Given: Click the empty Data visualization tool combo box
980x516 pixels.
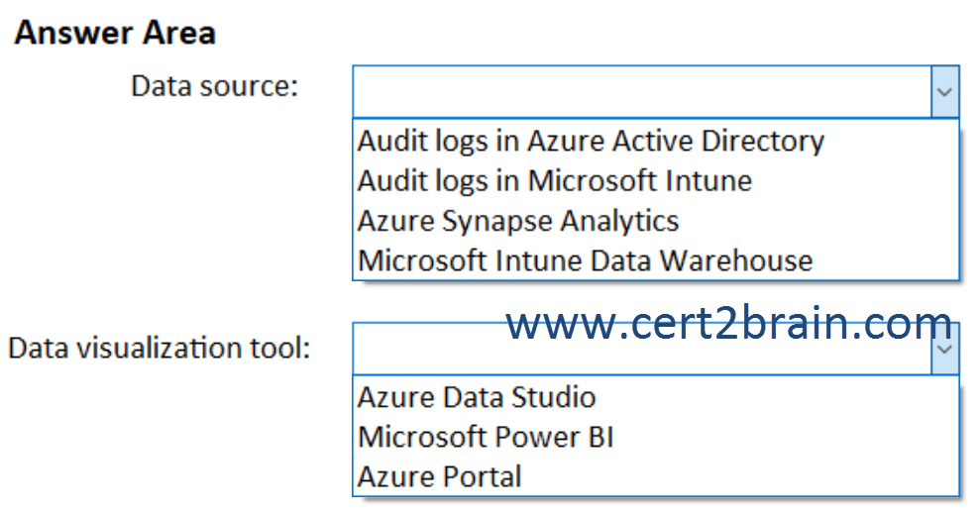Looking at the screenshot, I should pos(642,349).
